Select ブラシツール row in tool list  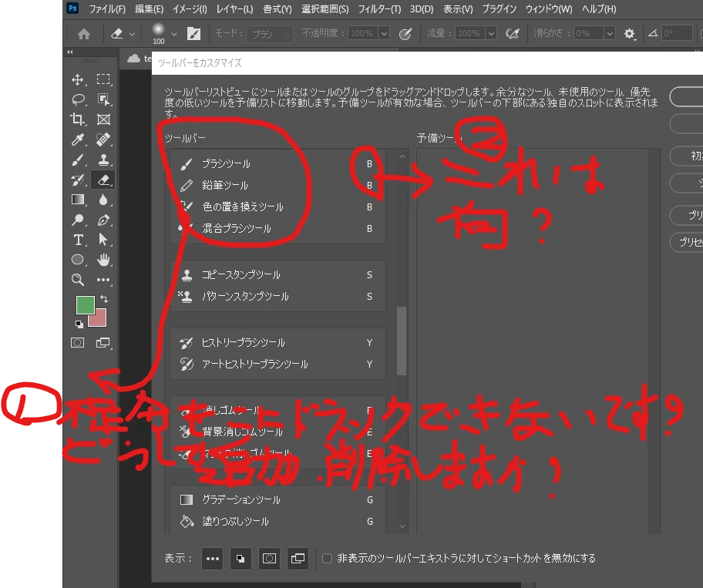click(x=278, y=163)
